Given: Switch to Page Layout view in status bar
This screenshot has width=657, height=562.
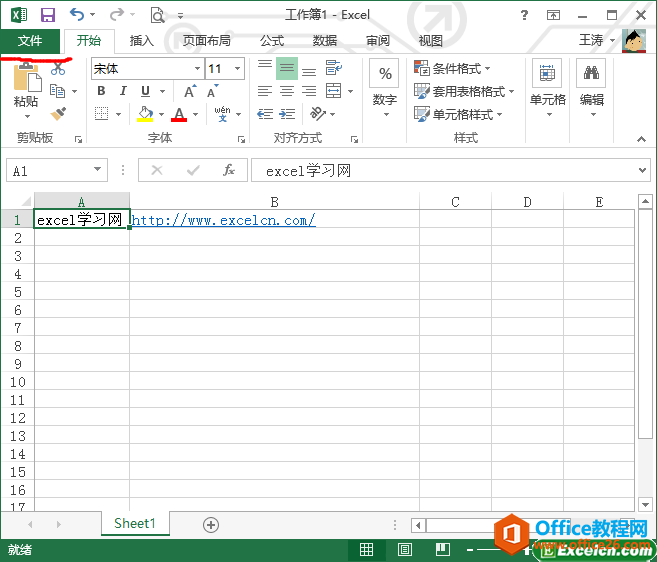Looking at the screenshot, I should tap(404, 549).
